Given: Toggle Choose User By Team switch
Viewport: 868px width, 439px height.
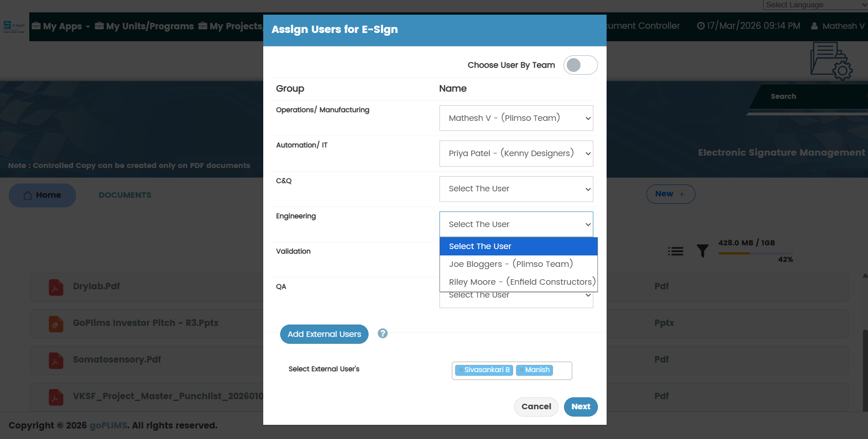Looking at the screenshot, I should tap(580, 65).
